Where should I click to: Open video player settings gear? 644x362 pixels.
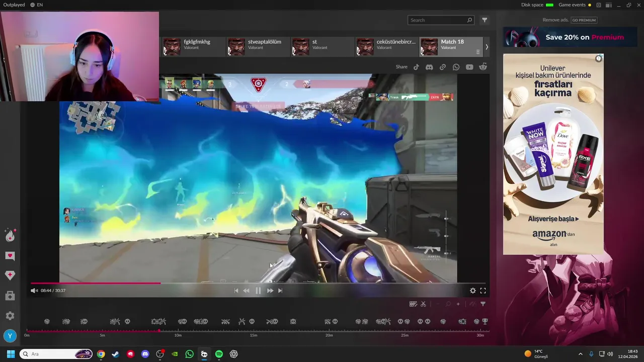coord(473,291)
